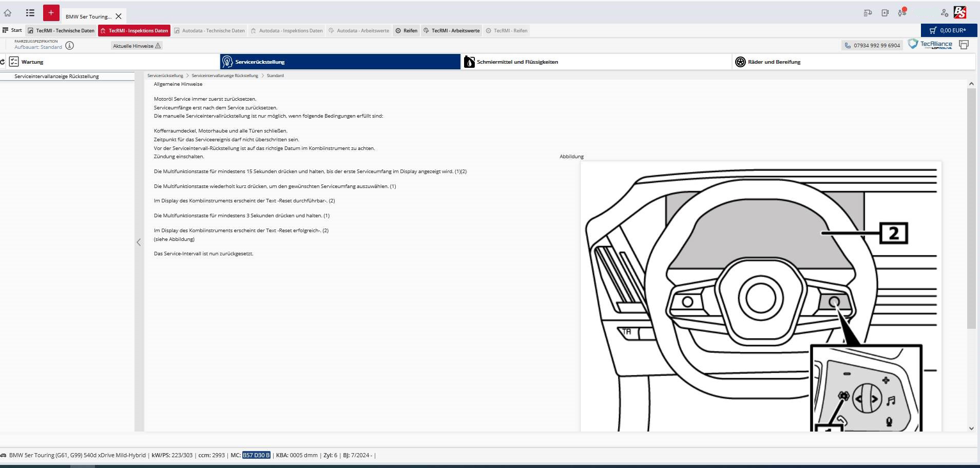Close the BMW 5er Touring tab
The image size is (980, 468).
[119, 16]
